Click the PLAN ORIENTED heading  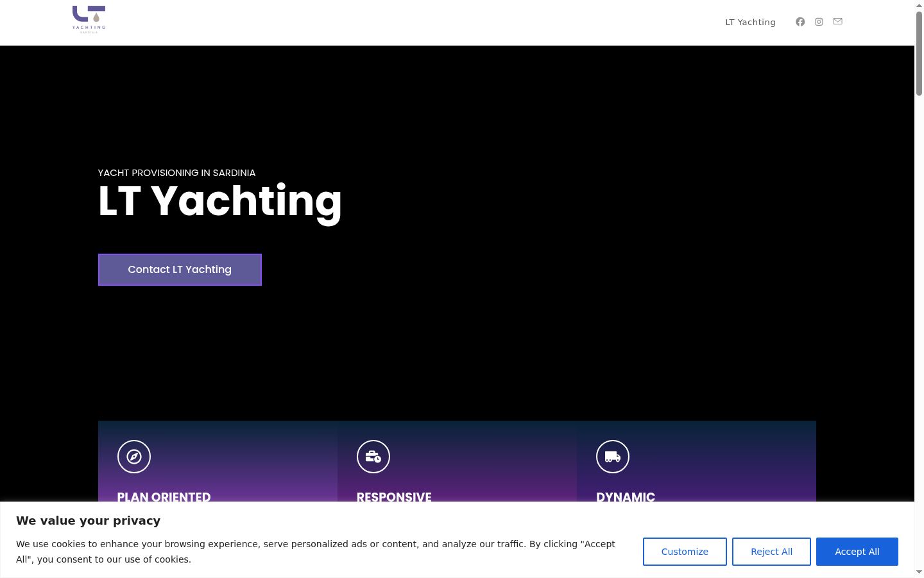click(x=164, y=496)
